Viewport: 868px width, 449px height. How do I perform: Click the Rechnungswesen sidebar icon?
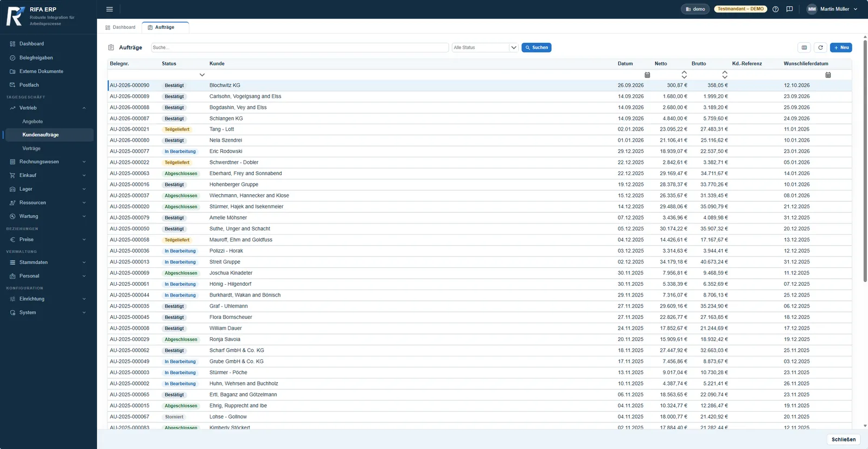[12, 162]
